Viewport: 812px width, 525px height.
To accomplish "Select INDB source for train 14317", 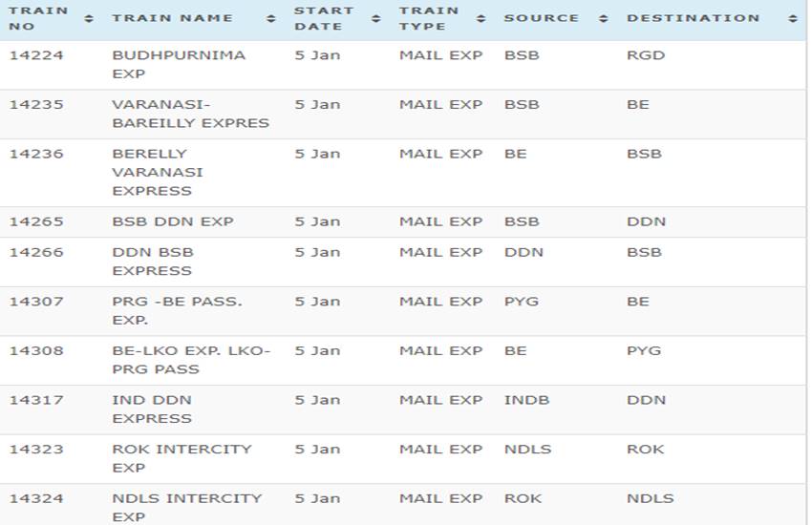I will (526, 400).
